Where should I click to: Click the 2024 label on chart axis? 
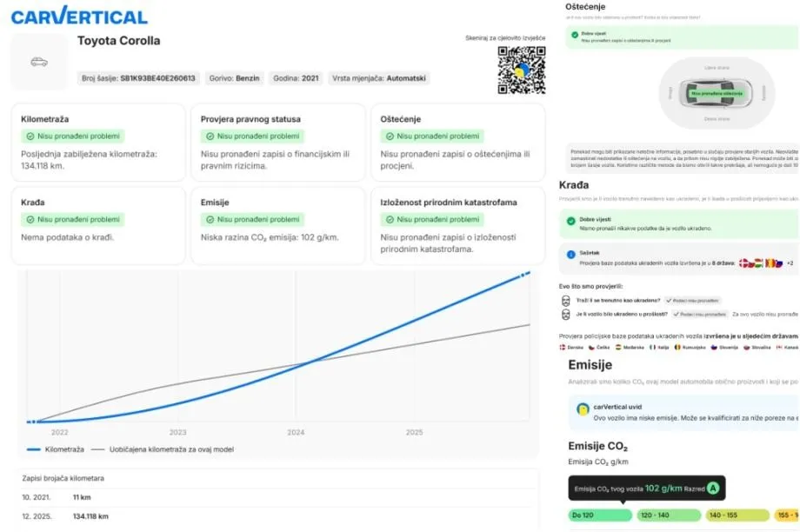pyautogui.click(x=296, y=432)
